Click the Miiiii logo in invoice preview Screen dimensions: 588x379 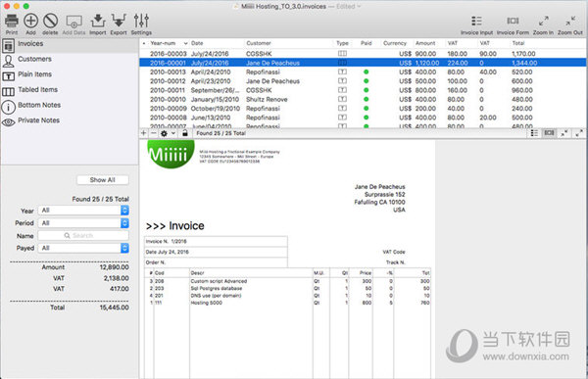(171, 154)
